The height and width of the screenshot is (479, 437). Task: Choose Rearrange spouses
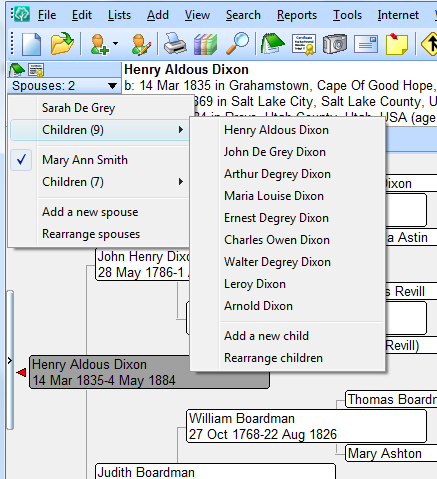pos(100,234)
